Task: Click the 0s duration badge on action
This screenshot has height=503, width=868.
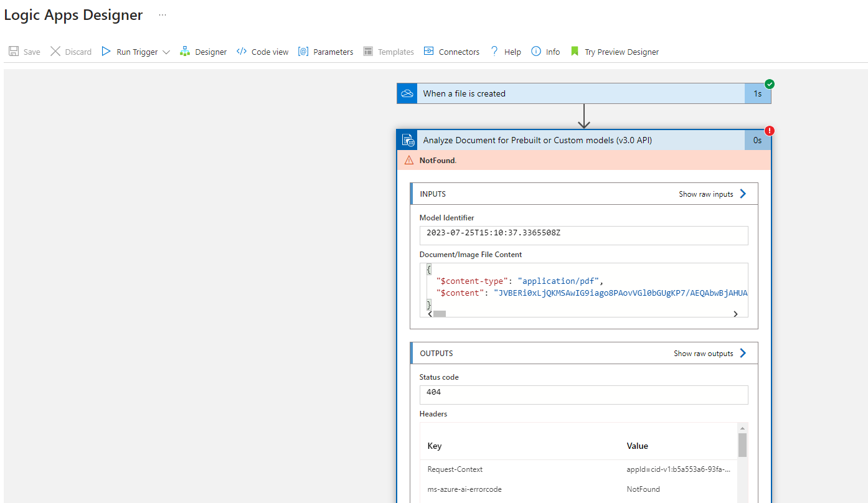Action: 758,140
